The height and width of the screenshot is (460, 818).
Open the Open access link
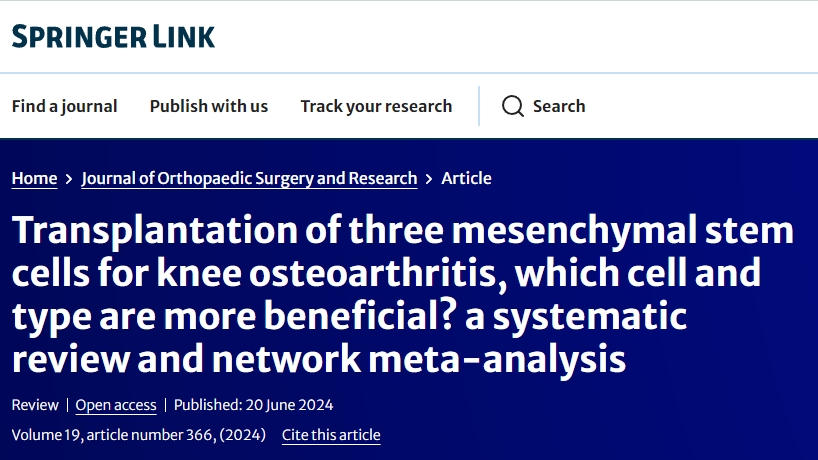(x=116, y=405)
